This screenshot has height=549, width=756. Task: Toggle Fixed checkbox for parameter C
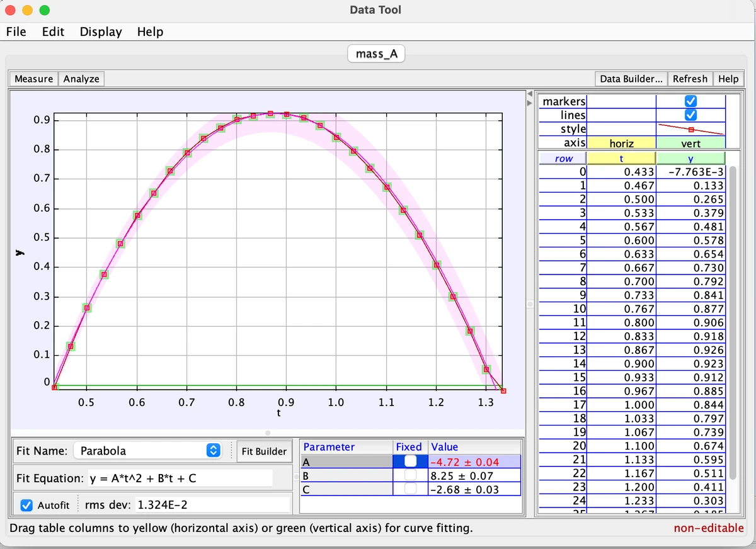pos(410,489)
